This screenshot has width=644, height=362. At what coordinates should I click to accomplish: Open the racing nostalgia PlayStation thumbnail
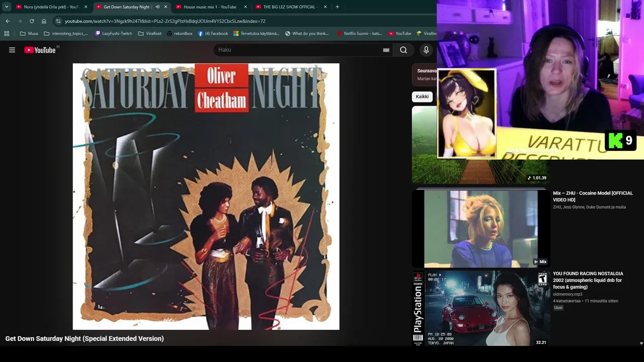coord(481,308)
